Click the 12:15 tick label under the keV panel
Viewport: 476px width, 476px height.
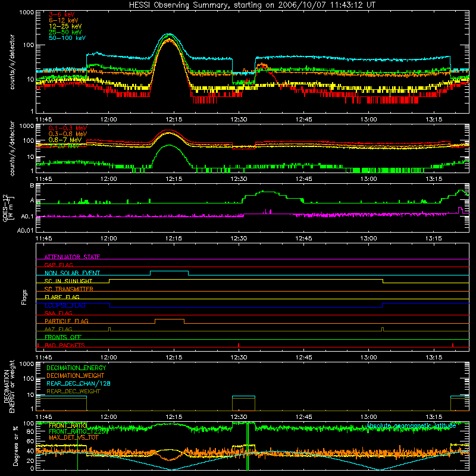(x=174, y=120)
